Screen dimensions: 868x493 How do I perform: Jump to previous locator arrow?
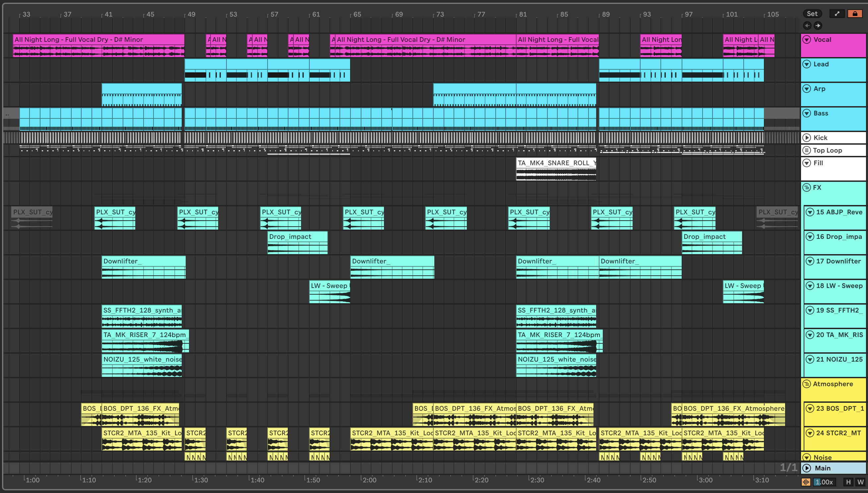click(x=807, y=26)
